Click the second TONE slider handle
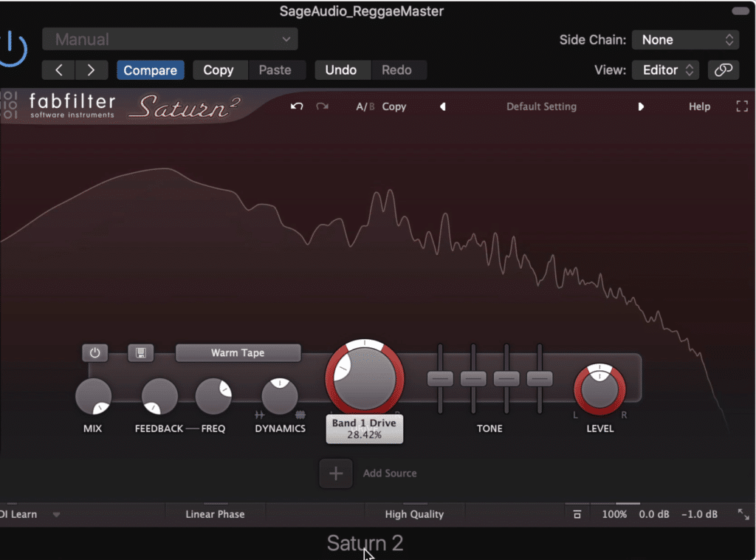Image resolution: width=756 pixels, height=560 pixels. point(473,379)
